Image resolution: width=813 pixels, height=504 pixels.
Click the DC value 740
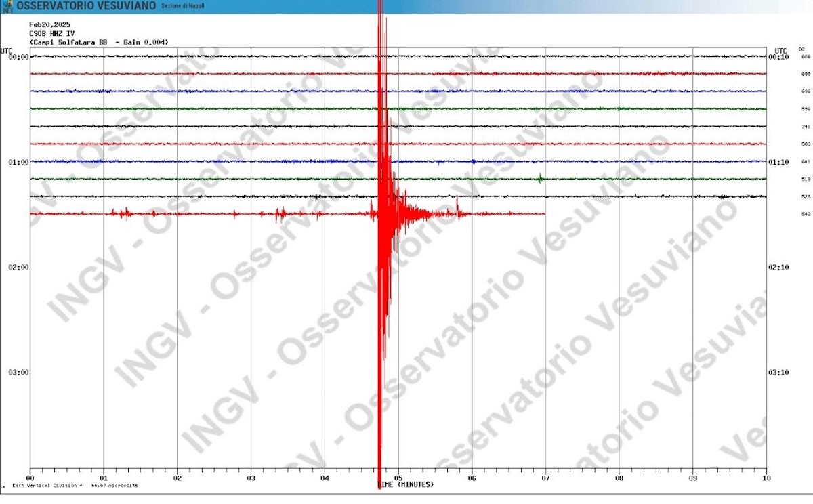pos(806,127)
